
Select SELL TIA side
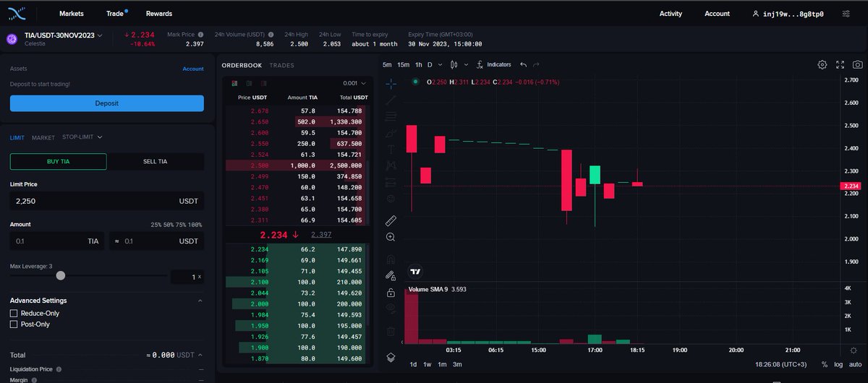[x=155, y=161]
